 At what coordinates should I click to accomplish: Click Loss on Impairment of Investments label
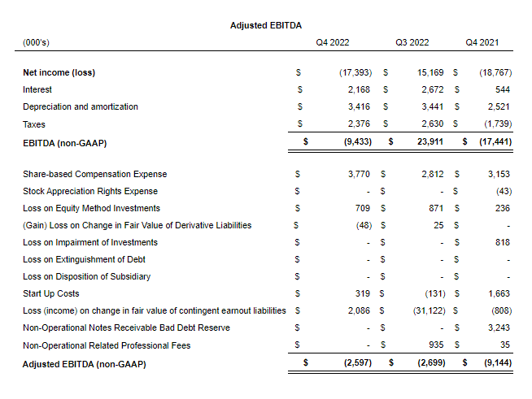tap(90, 242)
